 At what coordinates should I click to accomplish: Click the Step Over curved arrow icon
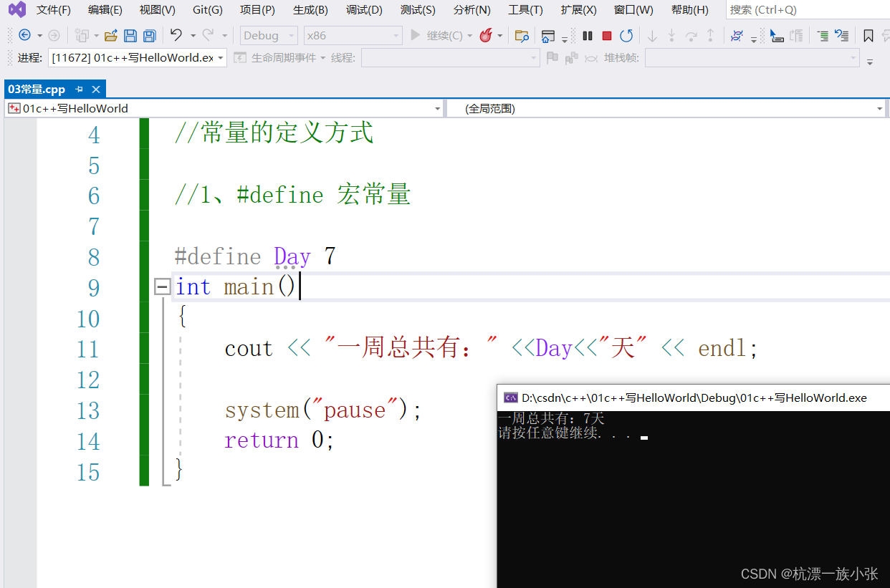coord(691,35)
